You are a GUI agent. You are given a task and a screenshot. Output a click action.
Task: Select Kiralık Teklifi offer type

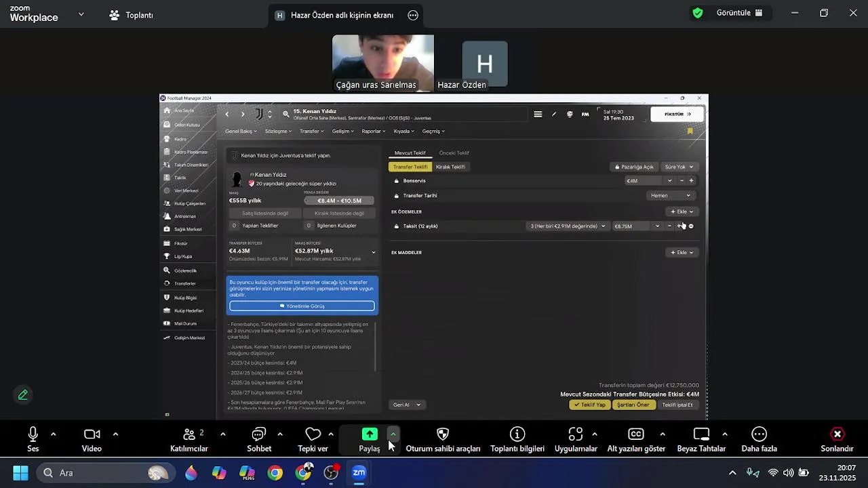click(x=450, y=167)
